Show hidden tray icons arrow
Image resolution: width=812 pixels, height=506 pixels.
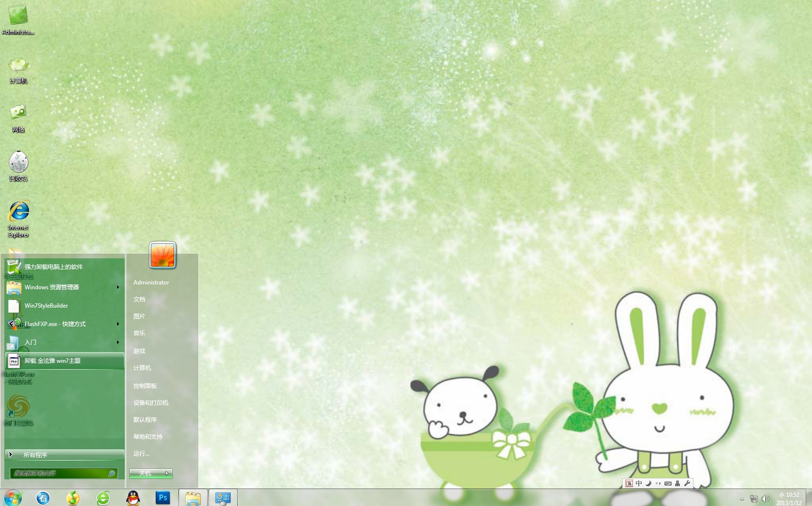pos(742,499)
